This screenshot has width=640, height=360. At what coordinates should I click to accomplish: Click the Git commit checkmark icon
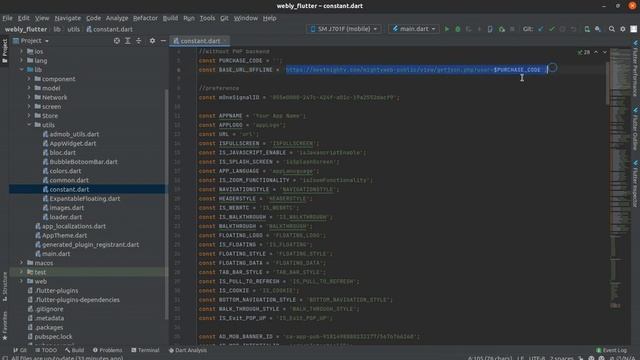coord(552,29)
